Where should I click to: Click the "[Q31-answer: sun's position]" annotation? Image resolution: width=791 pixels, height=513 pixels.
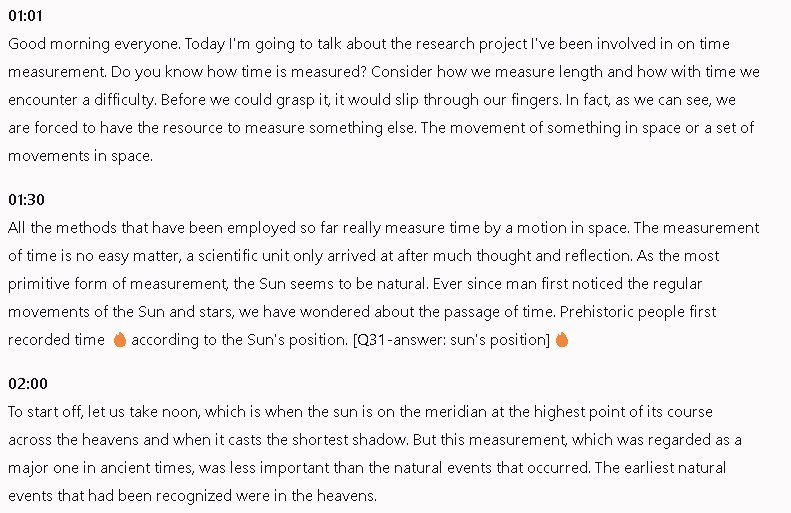tap(451, 340)
